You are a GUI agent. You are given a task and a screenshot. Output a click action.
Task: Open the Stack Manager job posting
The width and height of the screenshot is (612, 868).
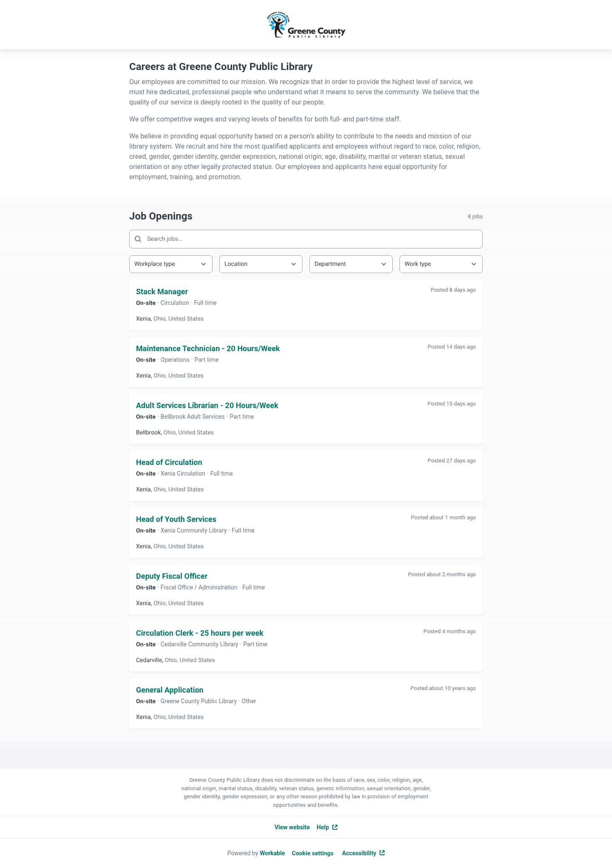click(161, 292)
